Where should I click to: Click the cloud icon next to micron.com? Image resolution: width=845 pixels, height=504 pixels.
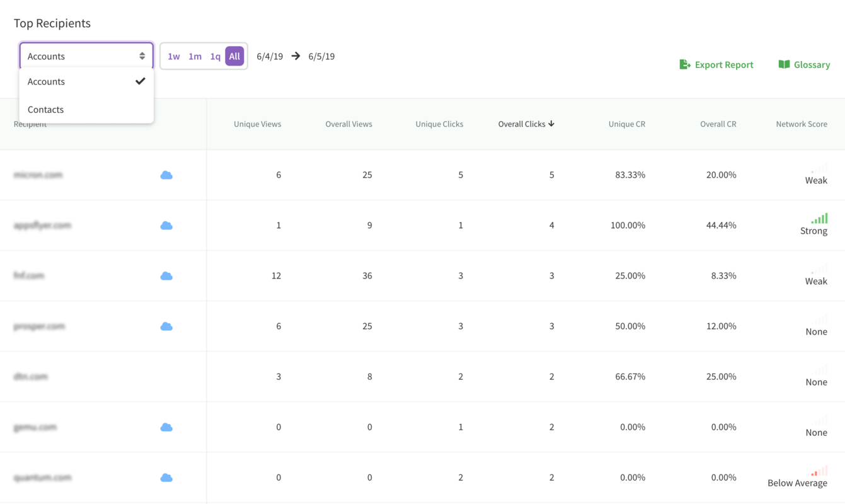[x=166, y=175]
